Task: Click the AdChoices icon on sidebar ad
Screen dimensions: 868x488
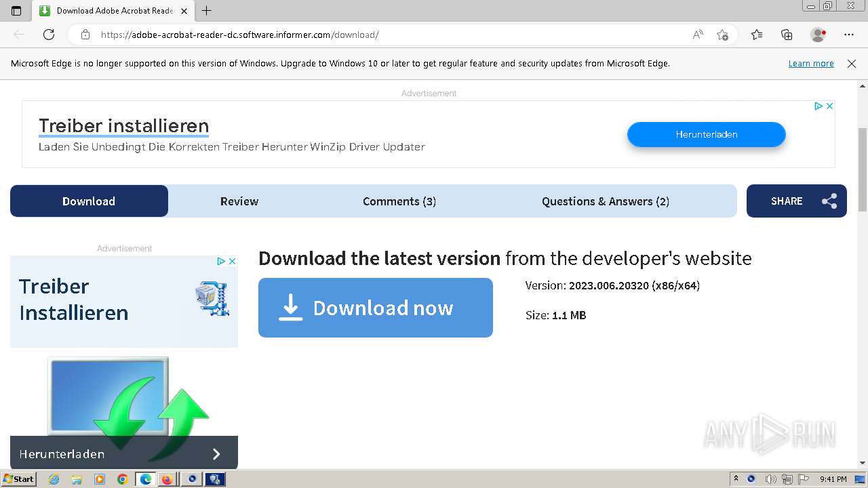Action: 221,261
